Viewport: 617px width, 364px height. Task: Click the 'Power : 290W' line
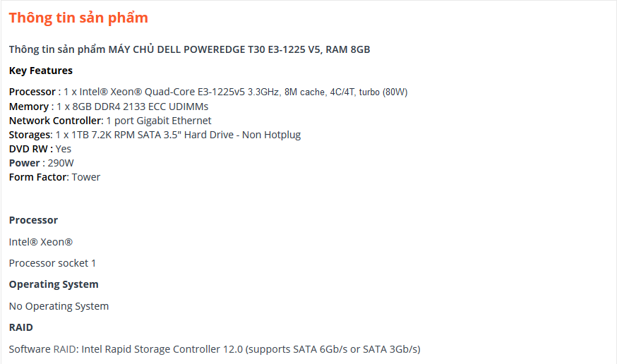[42, 163]
